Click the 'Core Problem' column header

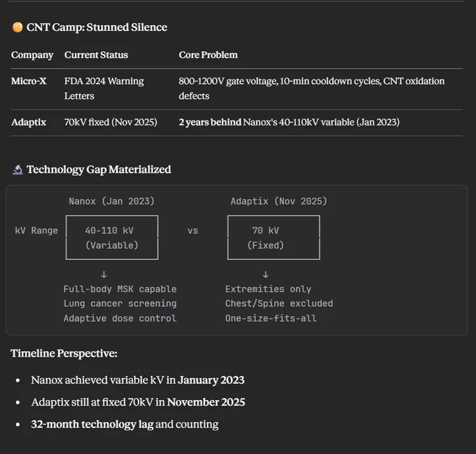coord(209,55)
